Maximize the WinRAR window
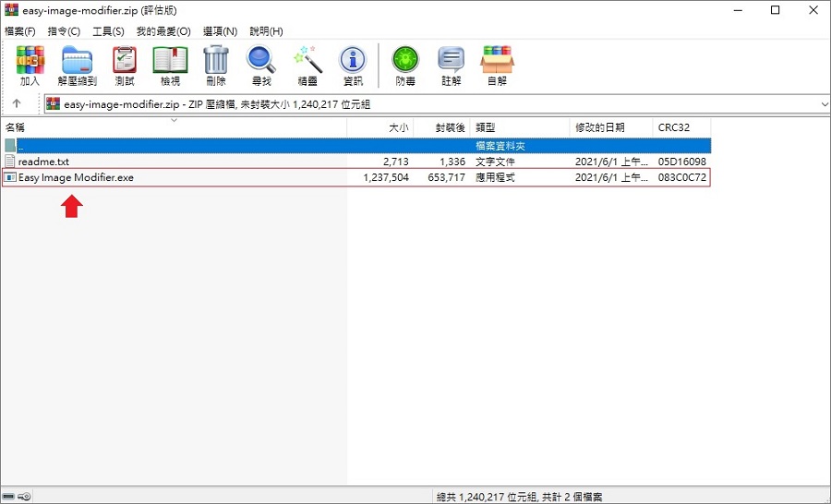This screenshot has height=504, width=831. click(775, 10)
